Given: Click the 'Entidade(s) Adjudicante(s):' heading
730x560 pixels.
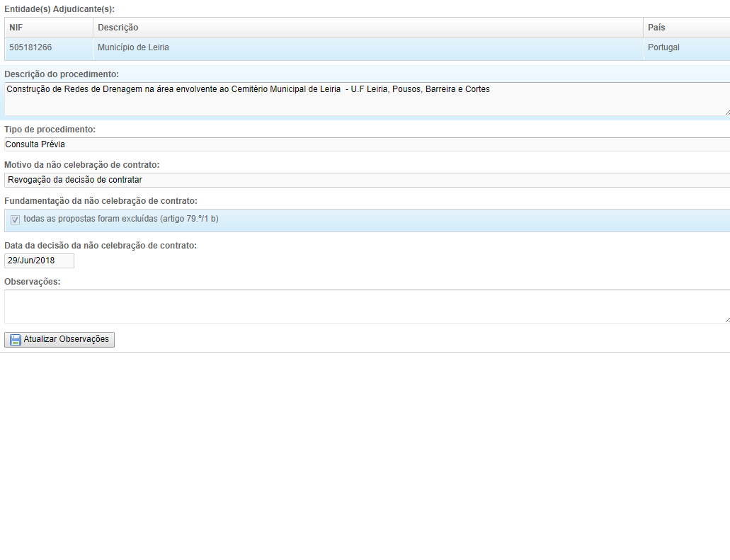Looking at the screenshot, I should point(59,9).
